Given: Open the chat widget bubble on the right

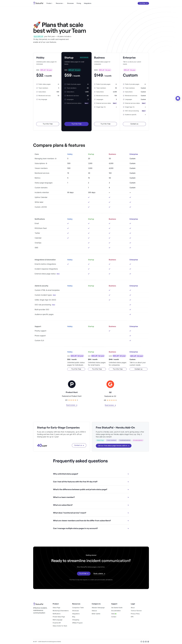Looking at the screenshot, I should pyautogui.click(x=178, y=98).
